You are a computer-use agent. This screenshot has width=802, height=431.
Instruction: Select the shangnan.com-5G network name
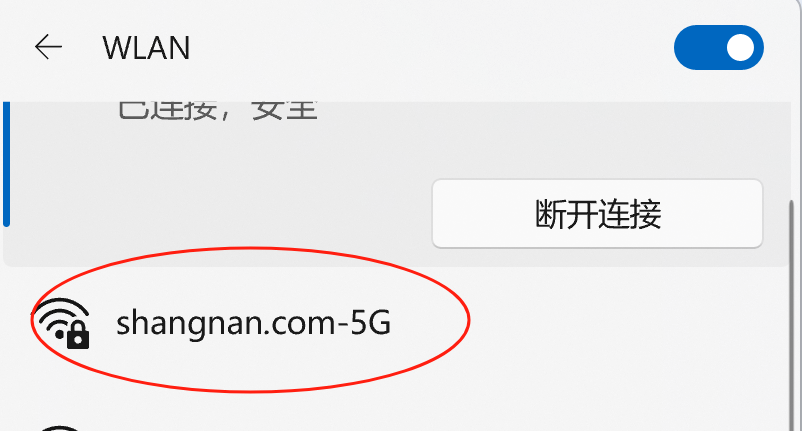coord(253,323)
